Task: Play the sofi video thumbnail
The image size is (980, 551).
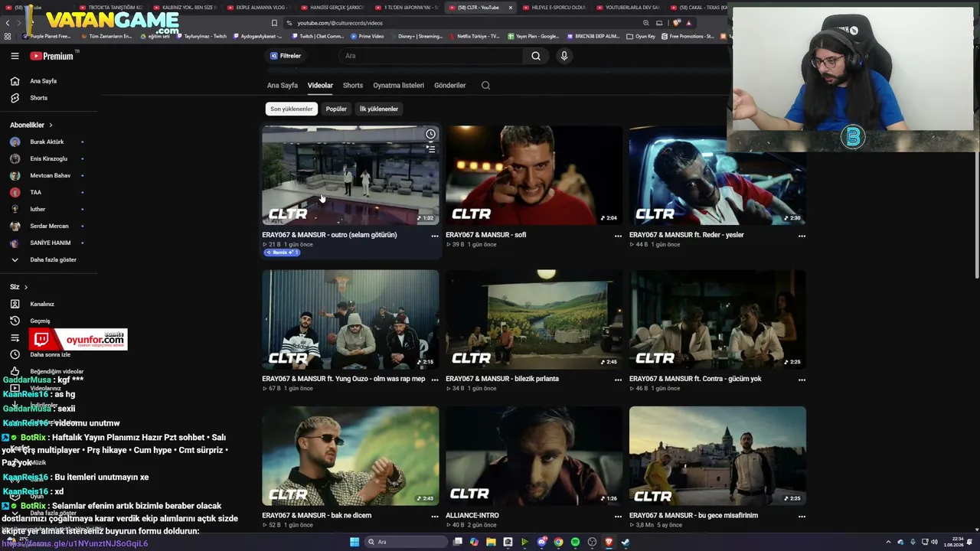Action: point(534,176)
